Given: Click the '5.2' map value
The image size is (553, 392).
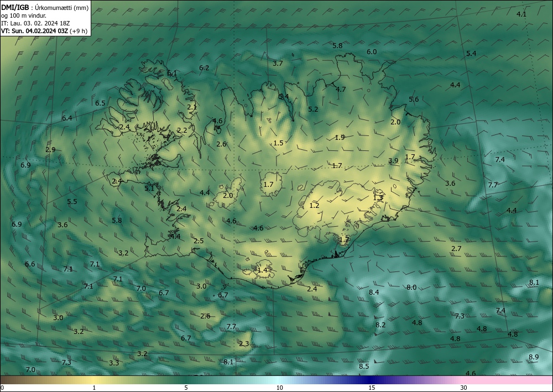Looking at the screenshot, I should point(313,109).
